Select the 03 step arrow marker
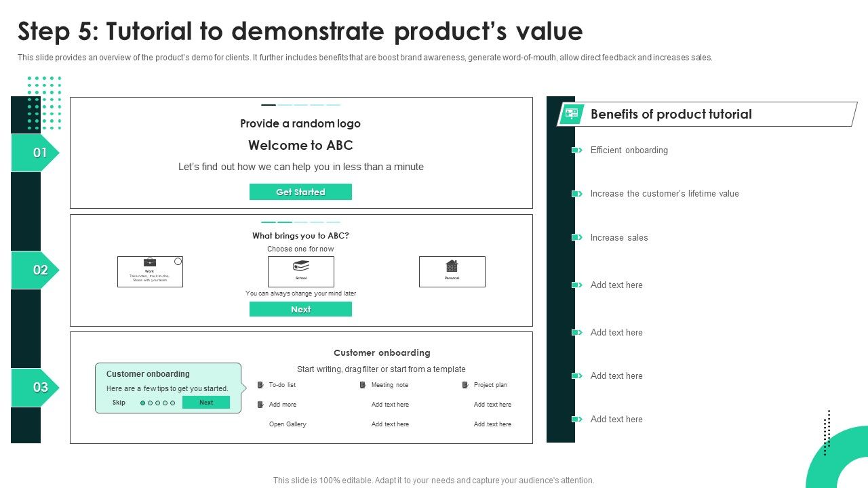Viewport: 868px width, 488px height. pyautogui.click(x=35, y=387)
